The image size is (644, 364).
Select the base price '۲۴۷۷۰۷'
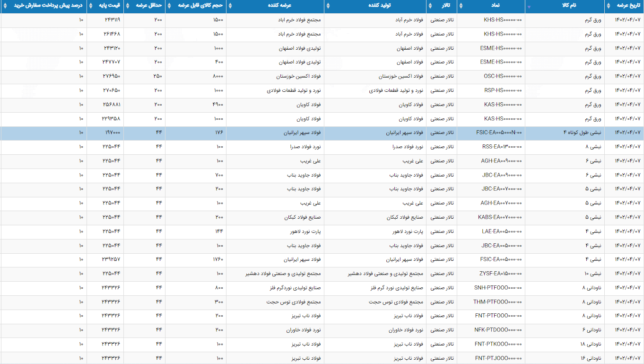111,62
